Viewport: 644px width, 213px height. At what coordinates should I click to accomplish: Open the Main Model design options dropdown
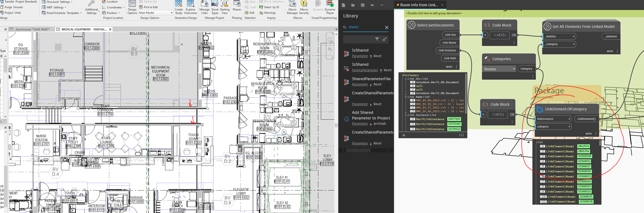pos(156,13)
